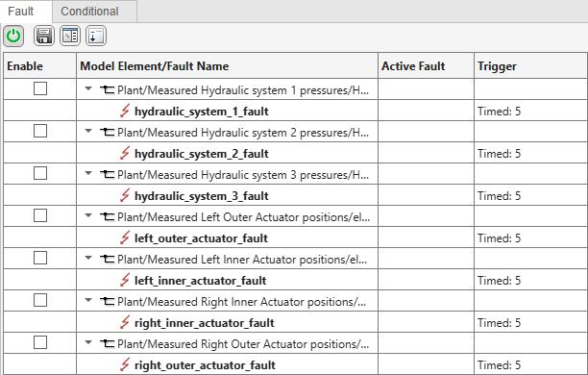This screenshot has height=375, width=588.
Task: Click the Model Element/Fault Name column header
Action: click(x=228, y=66)
